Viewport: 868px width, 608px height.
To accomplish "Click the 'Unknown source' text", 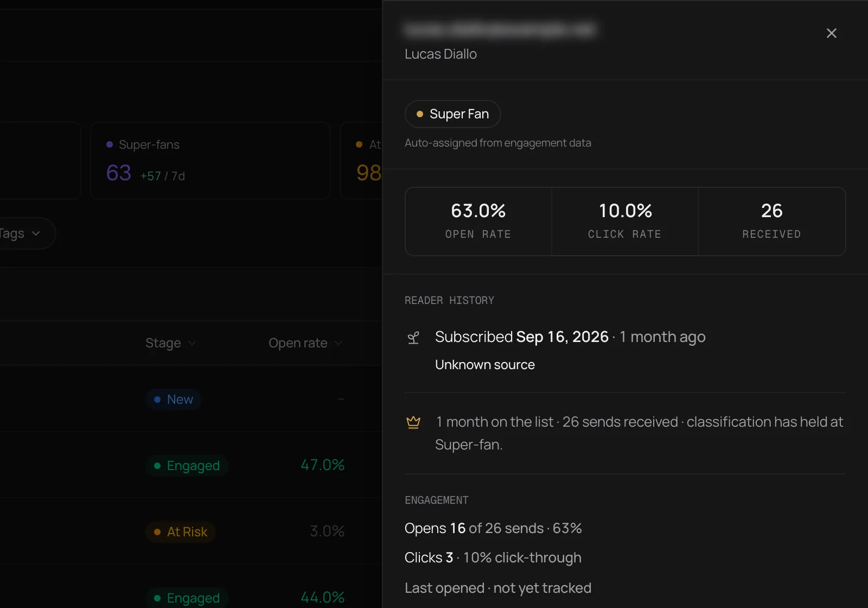I will point(485,365).
